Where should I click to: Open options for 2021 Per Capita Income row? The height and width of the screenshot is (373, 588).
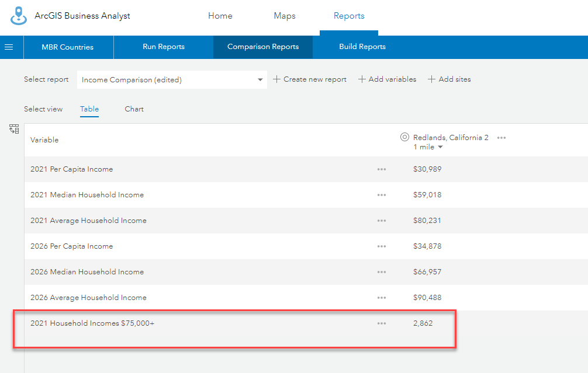point(382,169)
